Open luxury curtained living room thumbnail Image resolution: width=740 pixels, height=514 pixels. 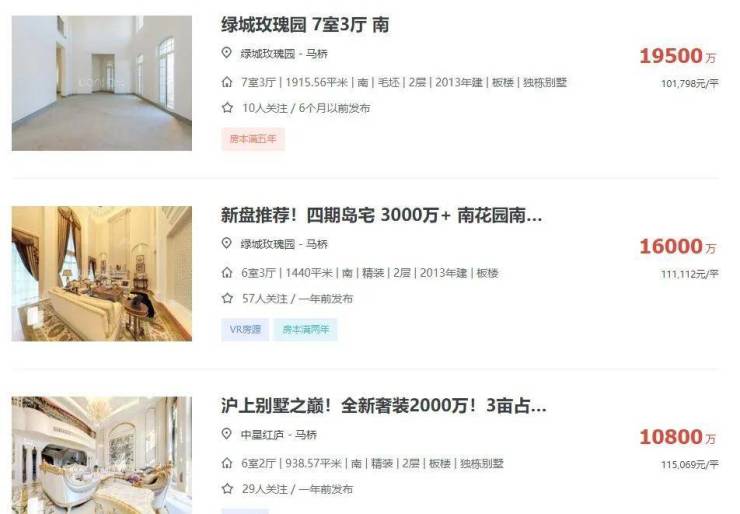102,274
